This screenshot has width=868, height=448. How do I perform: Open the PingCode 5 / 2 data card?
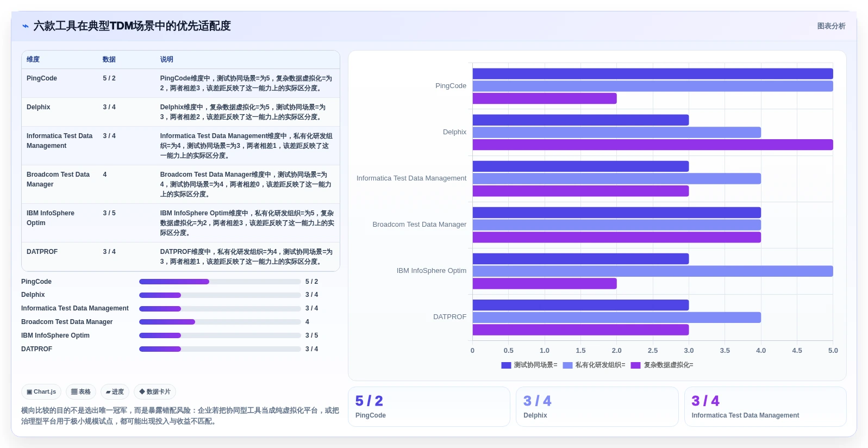pyautogui.click(x=429, y=407)
